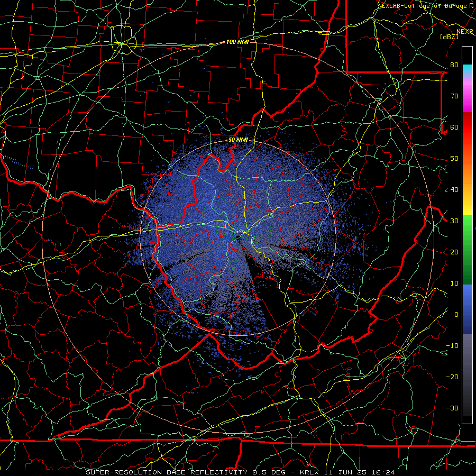Click the -30 dBZ value on the color scale
The width and height of the screenshot is (476, 476).
coord(452,408)
